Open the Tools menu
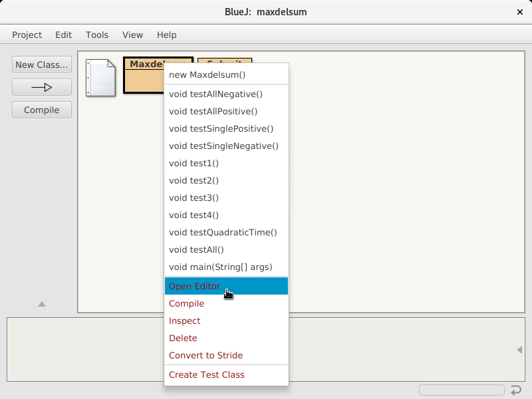The image size is (532, 399). point(96,35)
